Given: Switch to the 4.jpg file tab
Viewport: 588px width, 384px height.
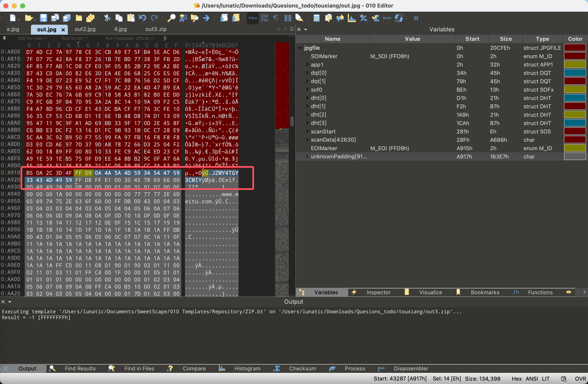Looking at the screenshot, I should [x=120, y=29].
